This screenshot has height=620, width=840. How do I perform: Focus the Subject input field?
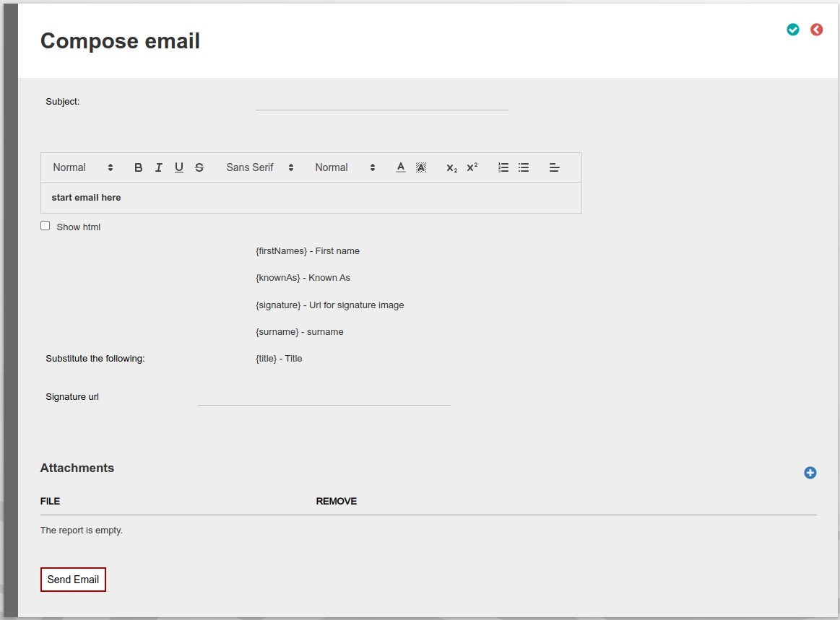coord(382,102)
